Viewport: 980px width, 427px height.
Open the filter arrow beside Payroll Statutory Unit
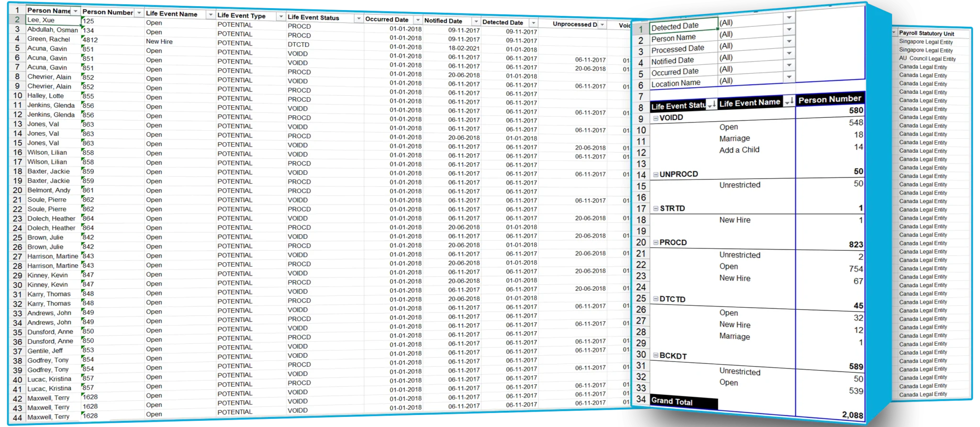[x=894, y=33]
